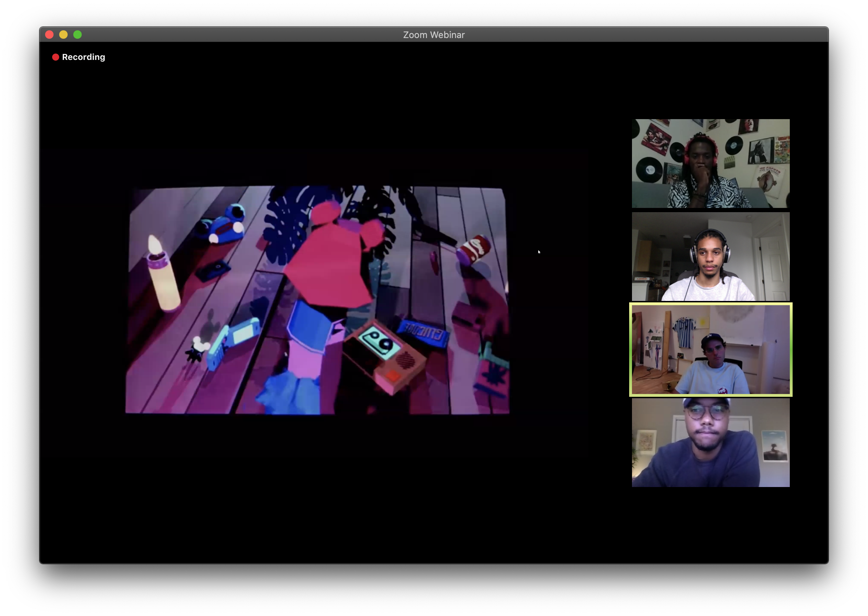Screen dimensions: 868x616
Task: Click the green full-screen window button
Action: click(77, 35)
